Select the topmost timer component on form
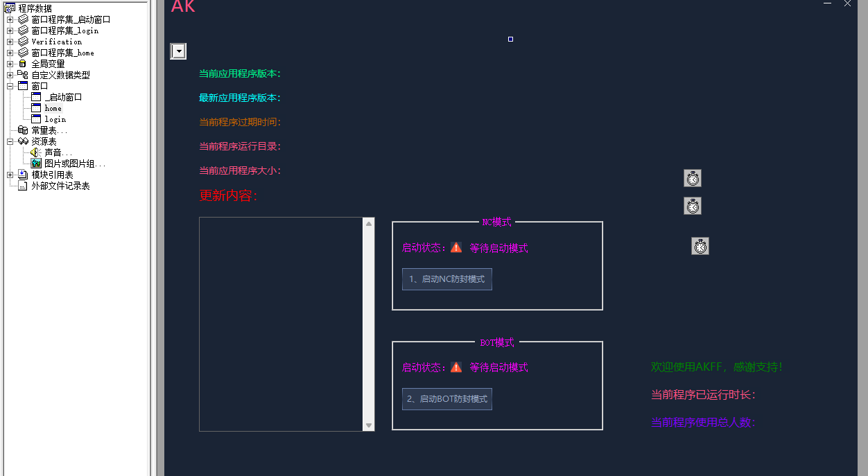The height and width of the screenshot is (476, 868). pyautogui.click(x=693, y=179)
